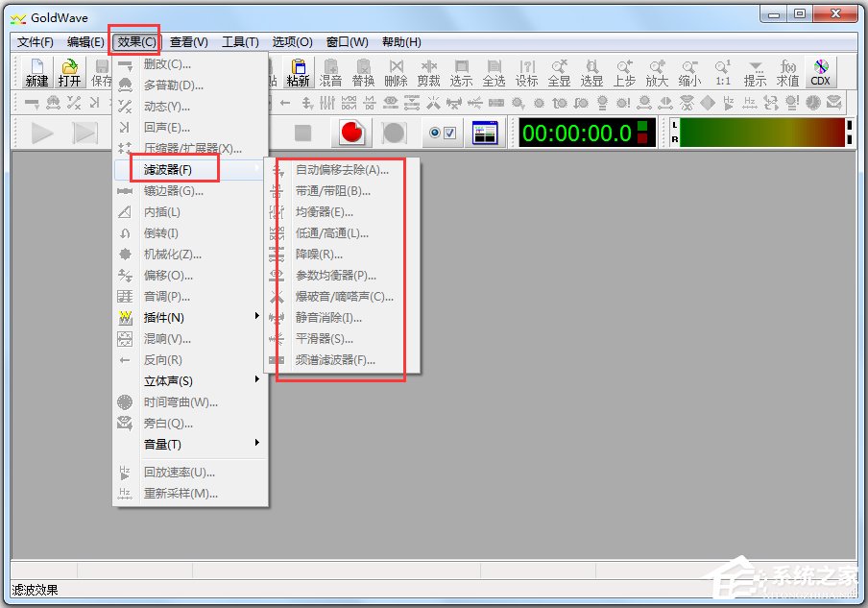Click the red Record button
The image size is (868, 608).
351,133
